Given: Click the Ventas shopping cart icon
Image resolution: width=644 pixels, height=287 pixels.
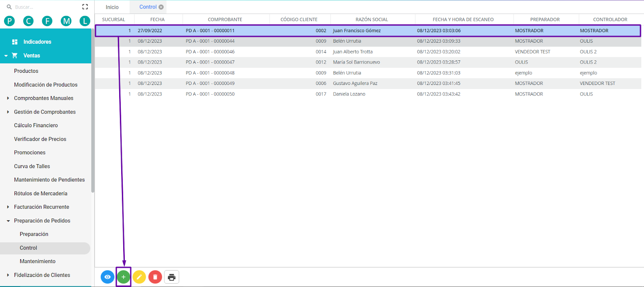Looking at the screenshot, I should 15,56.
